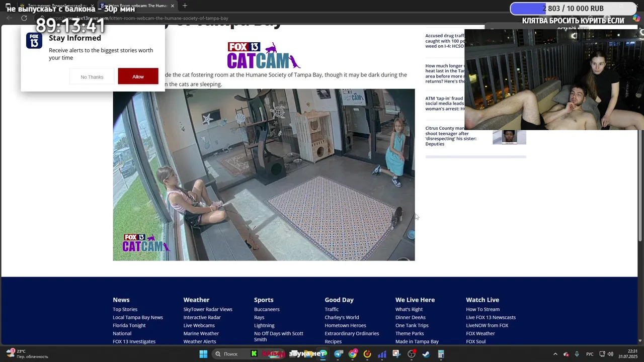Viewport: 644px width, 362px height.
Task: Open Made in Tampa Bay link
Action: coord(417,341)
